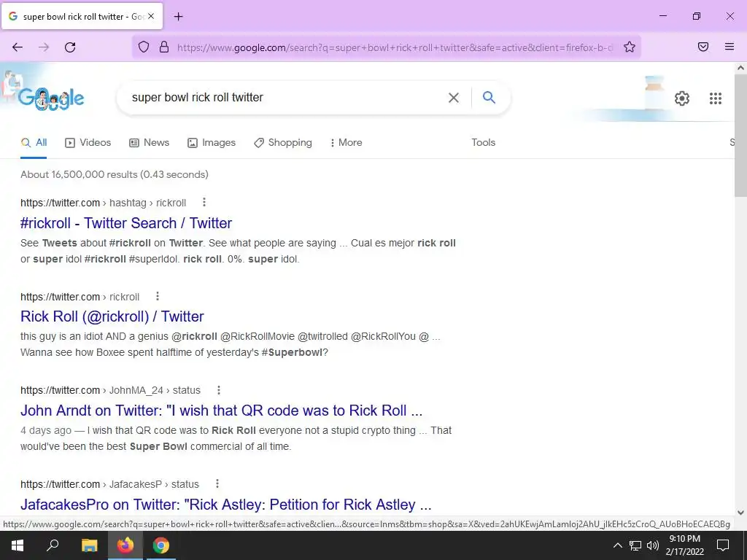747x560 pixels.
Task: Go back using the browser back arrow
Action: tap(18, 47)
